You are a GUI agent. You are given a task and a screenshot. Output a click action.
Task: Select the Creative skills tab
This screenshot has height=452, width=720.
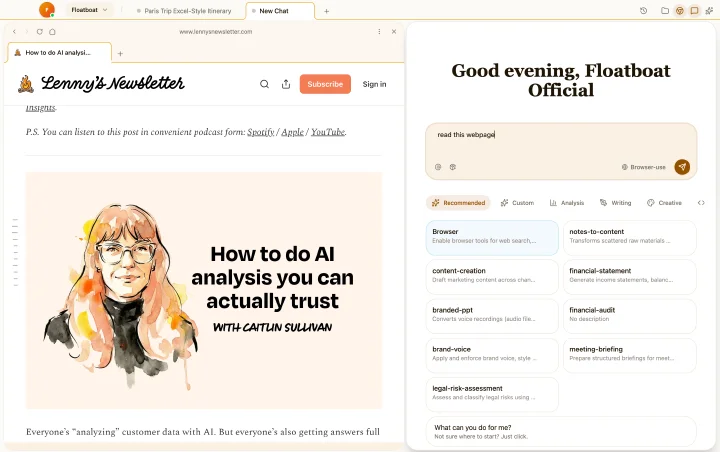tap(664, 203)
